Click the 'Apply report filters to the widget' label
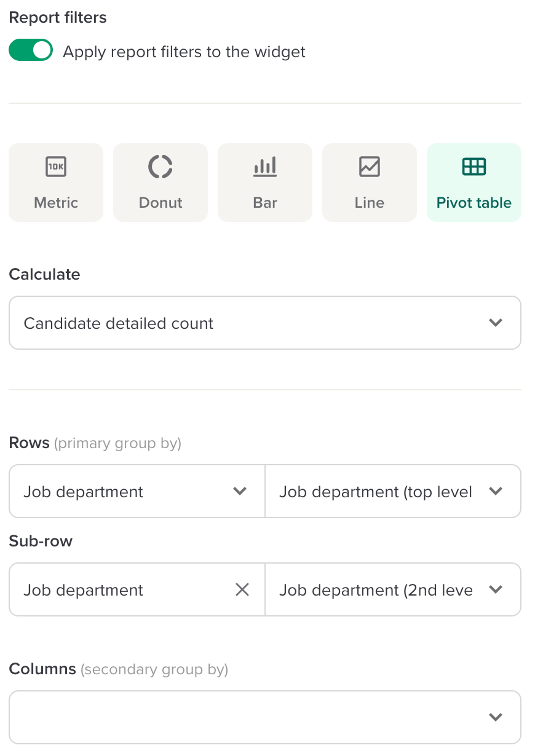Viewport: 535px width, 756px height. [184, 52]
